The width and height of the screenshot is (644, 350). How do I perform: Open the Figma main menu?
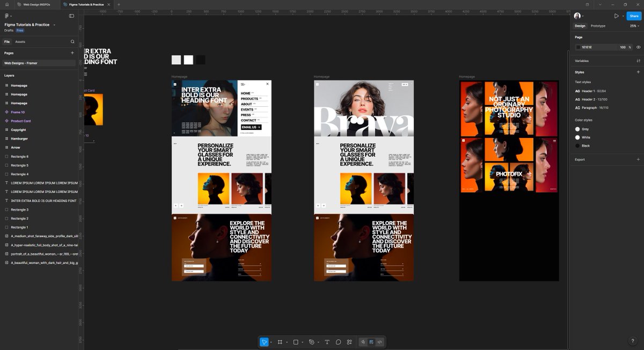pos(7,16)
